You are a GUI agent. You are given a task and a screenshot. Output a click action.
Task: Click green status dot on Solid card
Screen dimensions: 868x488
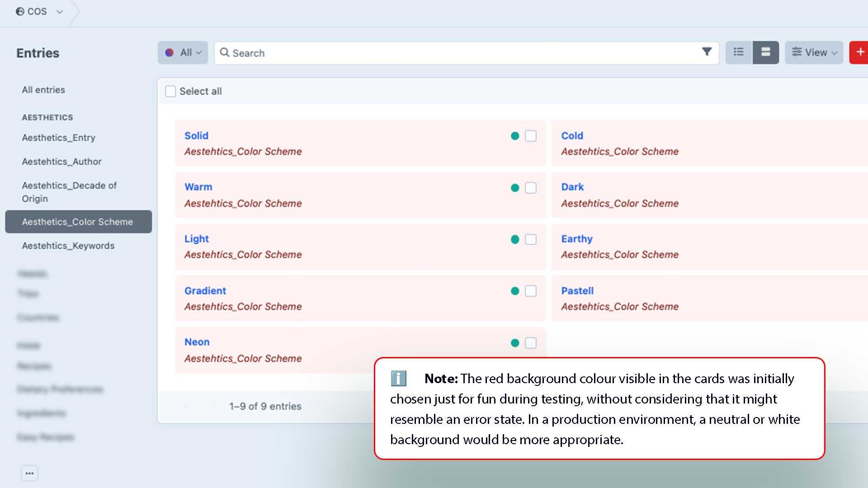coord(515,136)
